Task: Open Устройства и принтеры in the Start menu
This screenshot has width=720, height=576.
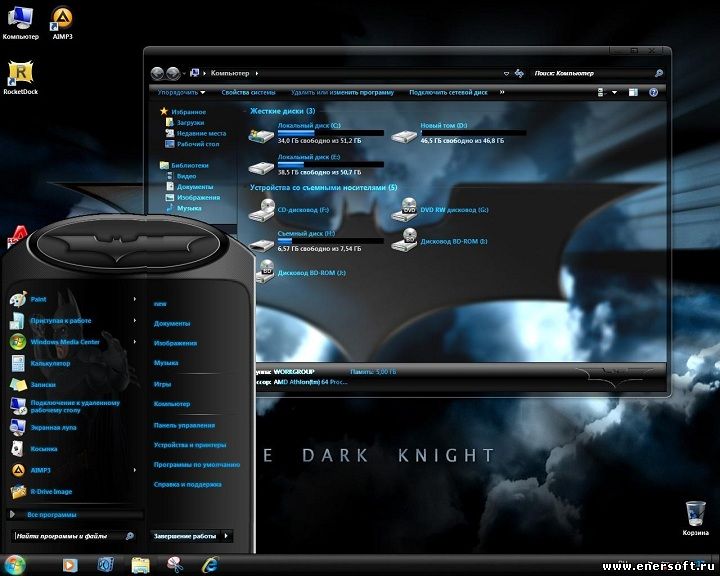Action: pos(190,445)
